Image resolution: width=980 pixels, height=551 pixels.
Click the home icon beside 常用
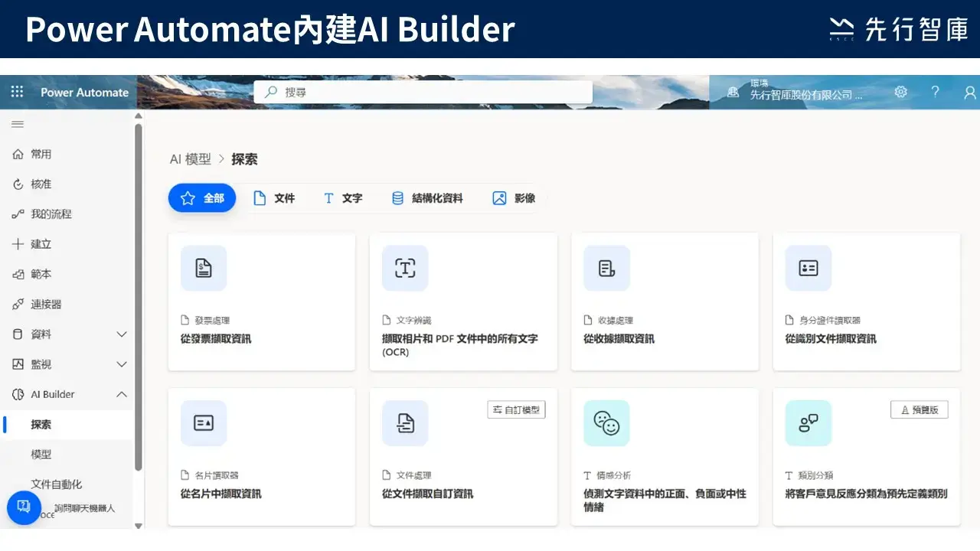click(18, 155)
